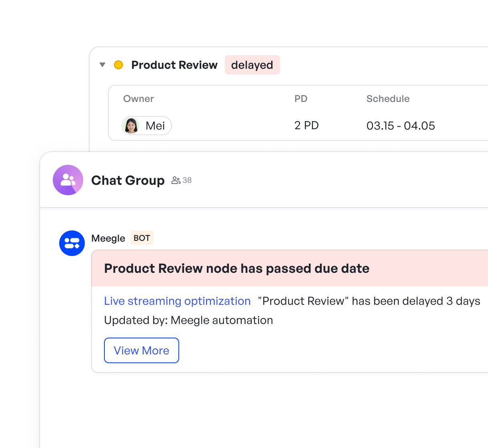Click the red delayed status tag
The image size is (488, 448).
tap(252, 65)
